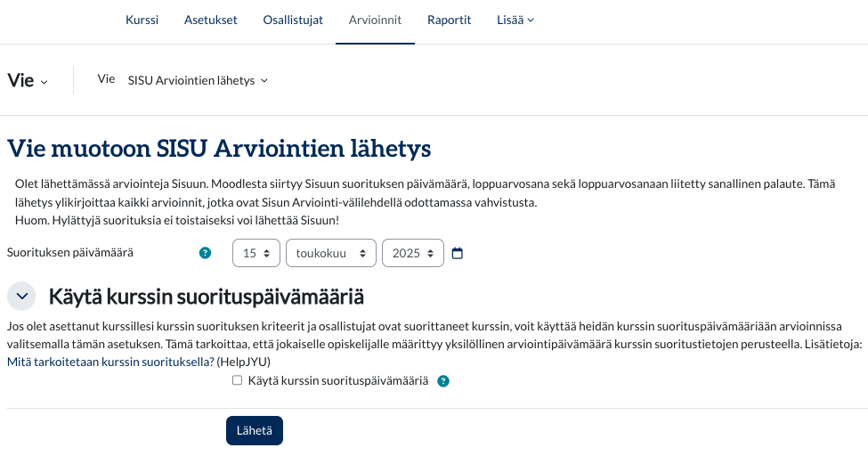The height and width of the screenshot is (456, 868).
Task: Click help icon next to Suorituksen päivämäärä
Action: tap(206, 253)
